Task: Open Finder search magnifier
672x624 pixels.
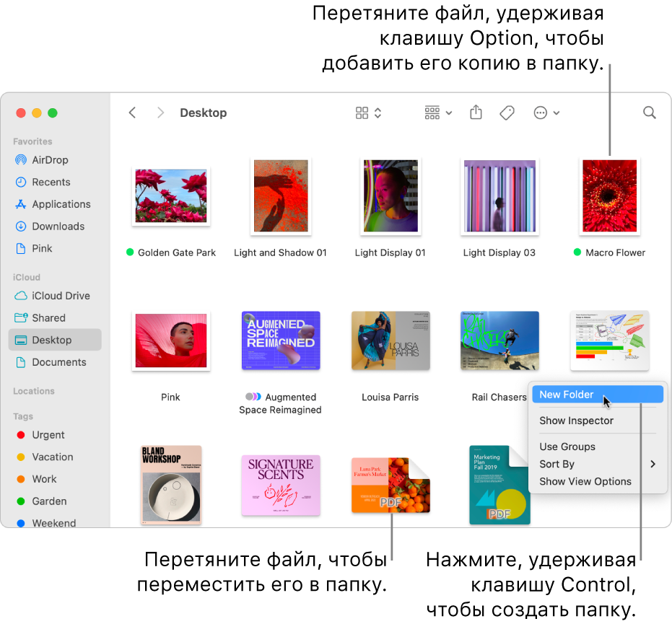Action: tap(649, 113)
